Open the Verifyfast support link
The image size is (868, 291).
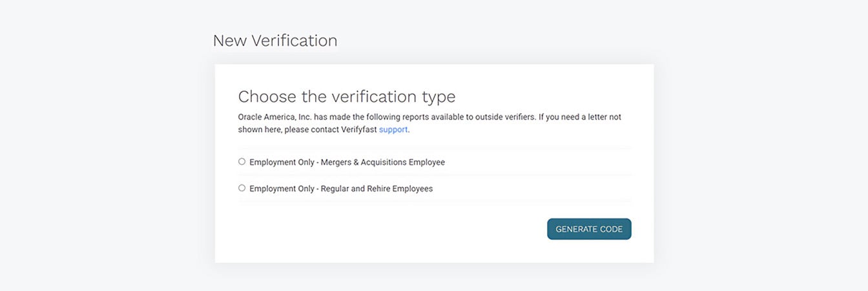393,129
